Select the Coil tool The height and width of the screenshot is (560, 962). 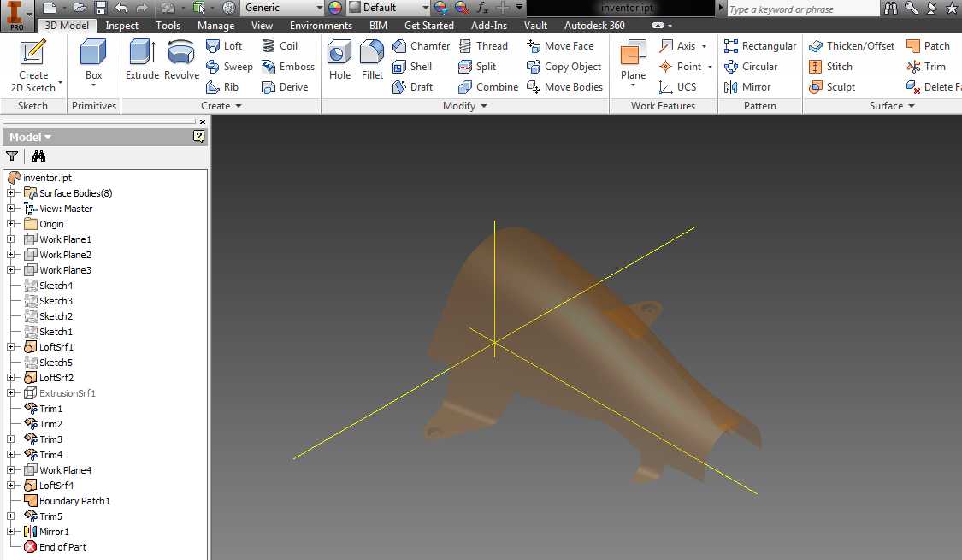point(279,46)
